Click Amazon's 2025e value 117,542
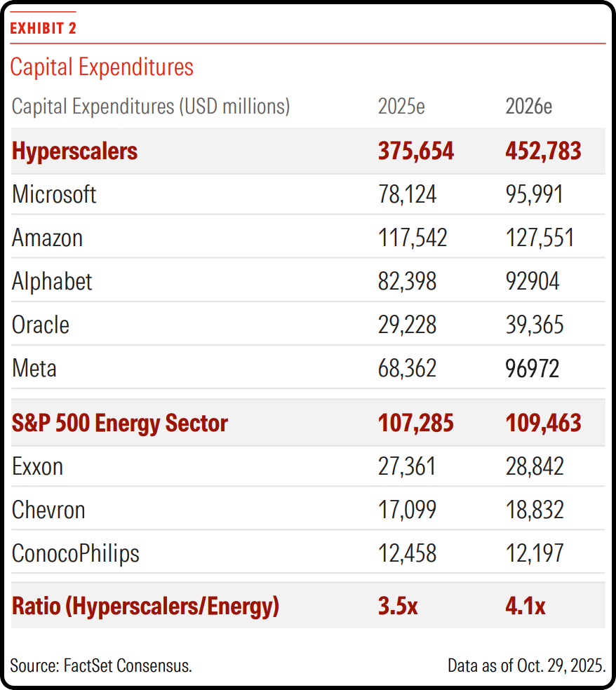Image resolution: width=616 pixels, height=690 pixels. (412, 238)
